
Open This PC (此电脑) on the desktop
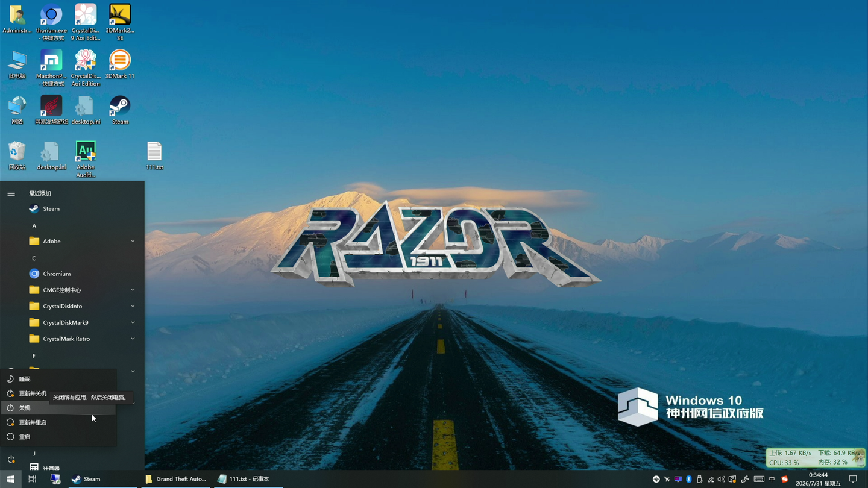tap(17, 65)
